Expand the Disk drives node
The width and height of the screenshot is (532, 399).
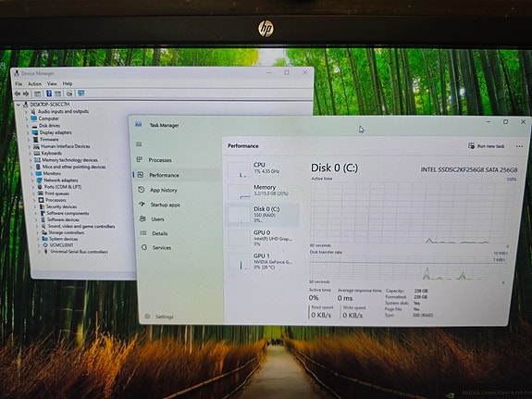pyautogui.click(x=28, y=126)
